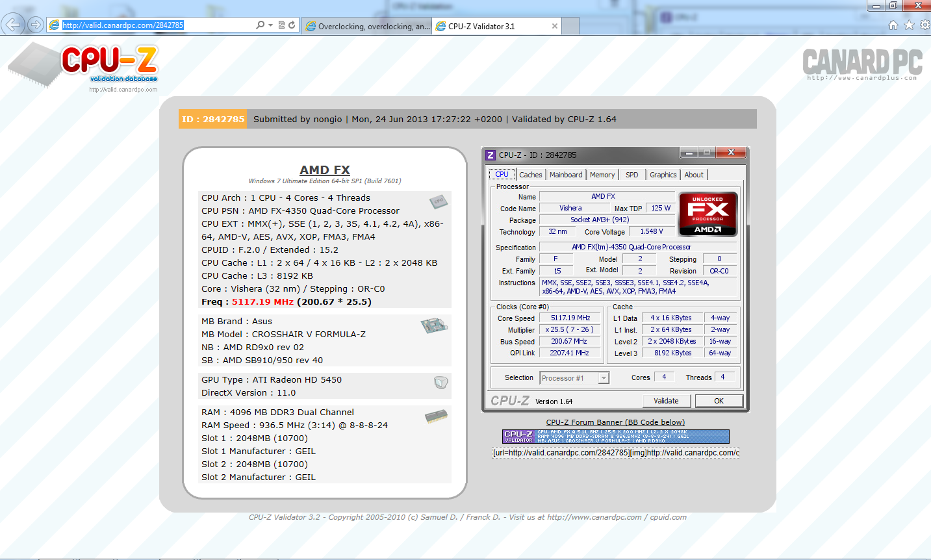The image size is (931, 560).
Task: Select the Mainboard tab in CPU-Z
Action: tap(565, 175)
